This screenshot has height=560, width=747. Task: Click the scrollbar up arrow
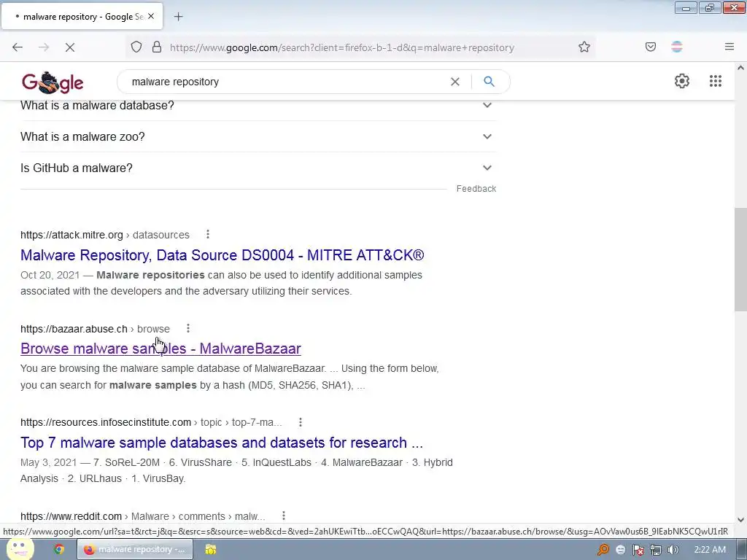point(740,68)
